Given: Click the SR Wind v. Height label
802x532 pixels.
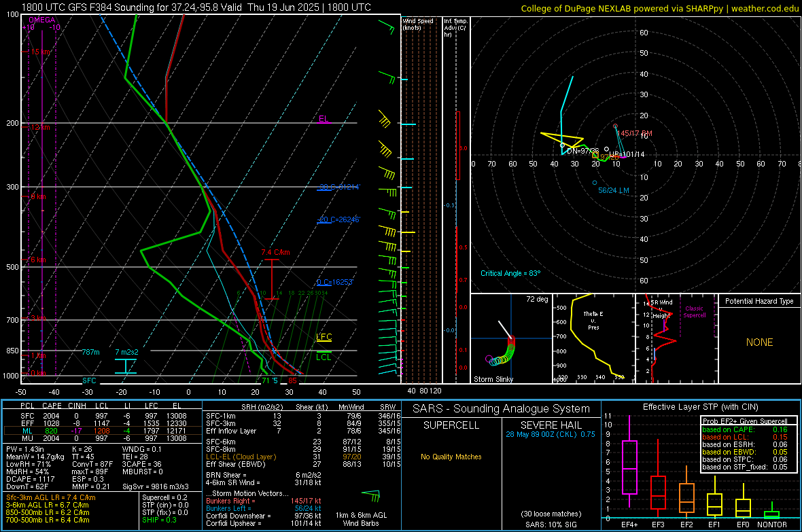Looking at the screenshot, I should [661, 309].
